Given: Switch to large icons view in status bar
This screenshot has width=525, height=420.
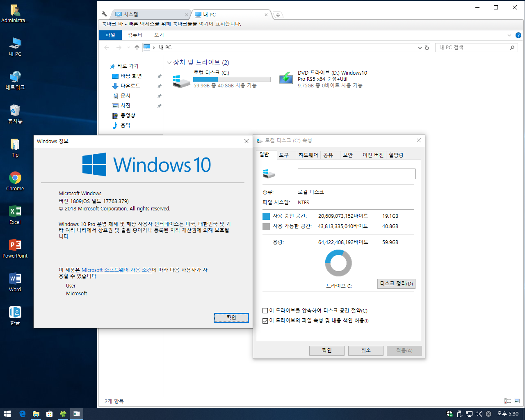Looking at the screenshot, I should (517, 401).
